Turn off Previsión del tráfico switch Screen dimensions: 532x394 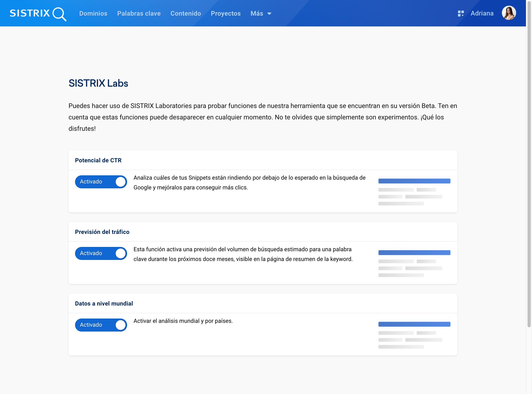pyautogui.click(x=101, y=253)
